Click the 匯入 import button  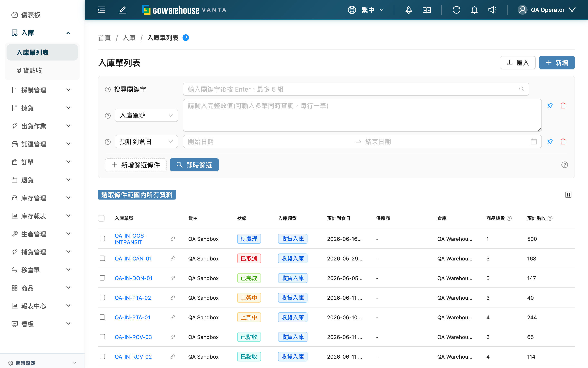(518, 63)
